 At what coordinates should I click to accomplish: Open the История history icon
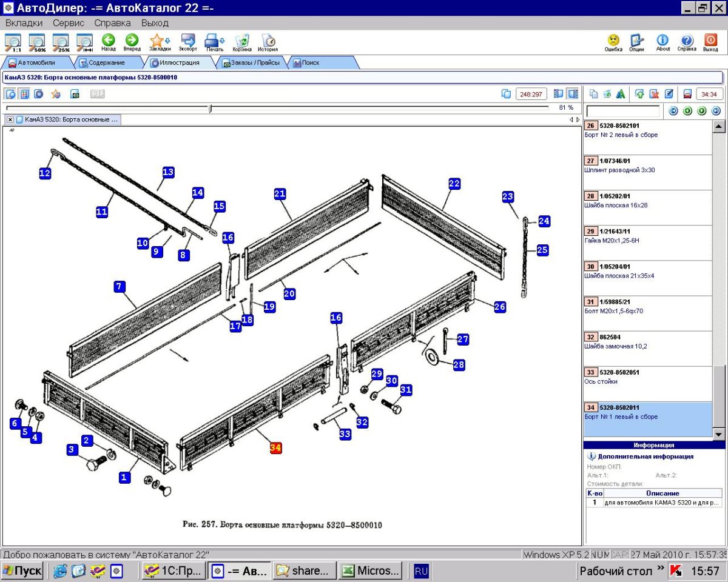pos(268,42)
